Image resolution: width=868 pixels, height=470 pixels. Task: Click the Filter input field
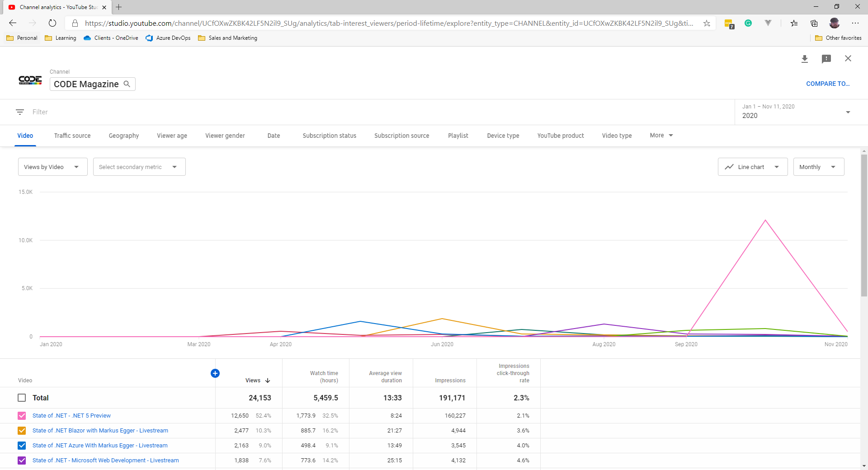pos(380,112)
